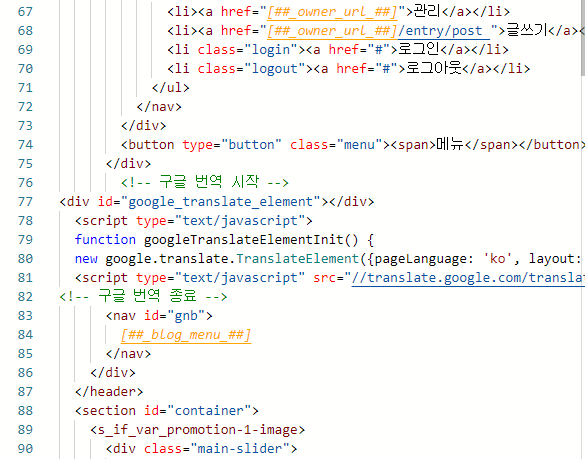Click TranslateElement on line 80
Image resolution: width=585 pixels, height=459 pixels.
(297, 259)
